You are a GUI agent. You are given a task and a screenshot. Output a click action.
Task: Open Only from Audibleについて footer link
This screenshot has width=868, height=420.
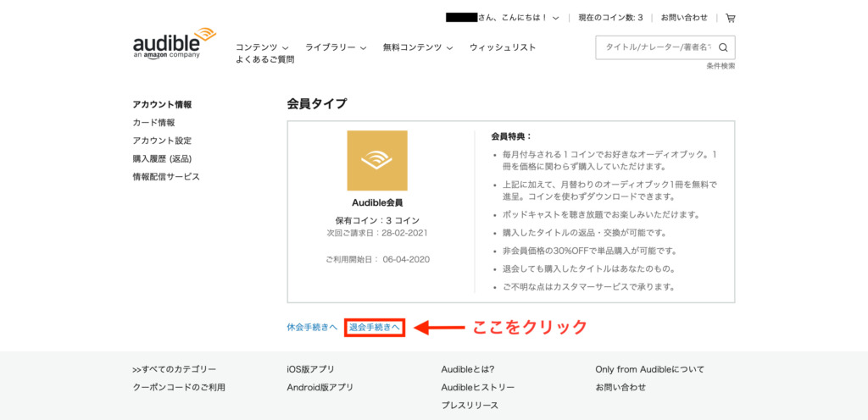(x=650, y=369)
